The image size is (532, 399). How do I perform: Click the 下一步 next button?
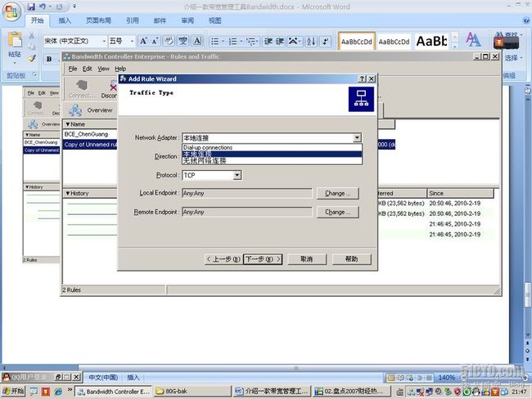coord(263,259)
